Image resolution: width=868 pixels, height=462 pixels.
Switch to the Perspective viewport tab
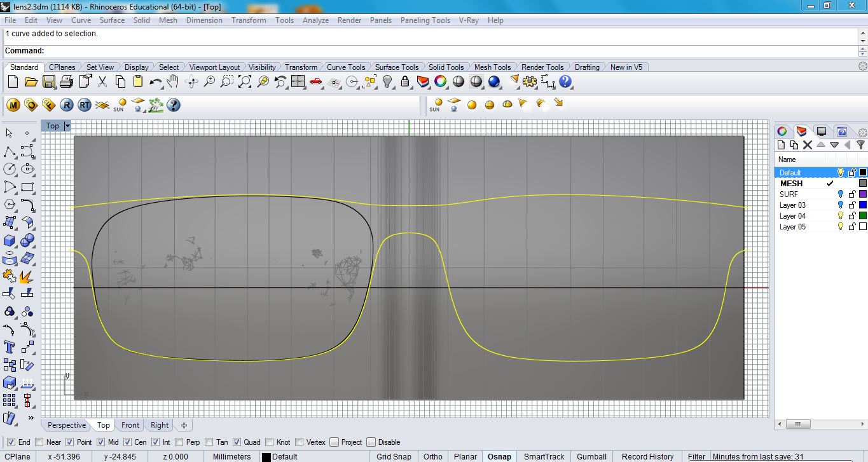coord(66,425)
